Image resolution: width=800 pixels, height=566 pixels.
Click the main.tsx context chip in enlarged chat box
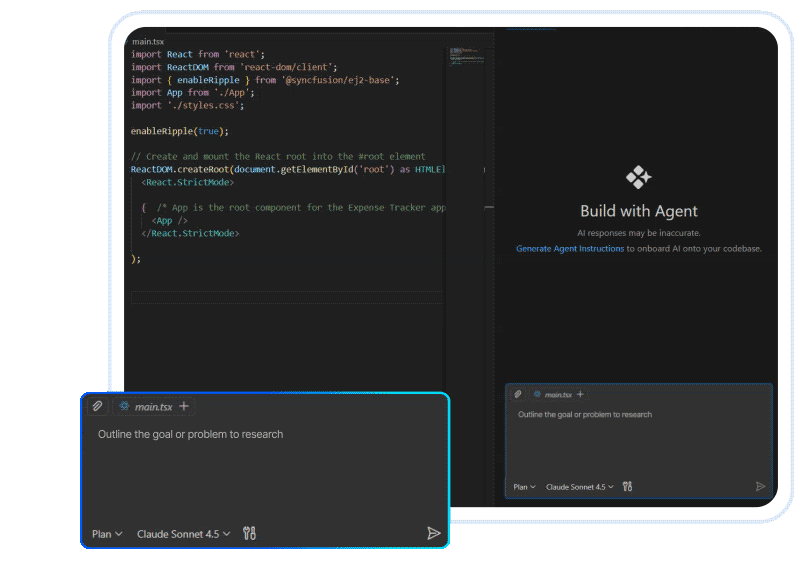tap(145, 407)
